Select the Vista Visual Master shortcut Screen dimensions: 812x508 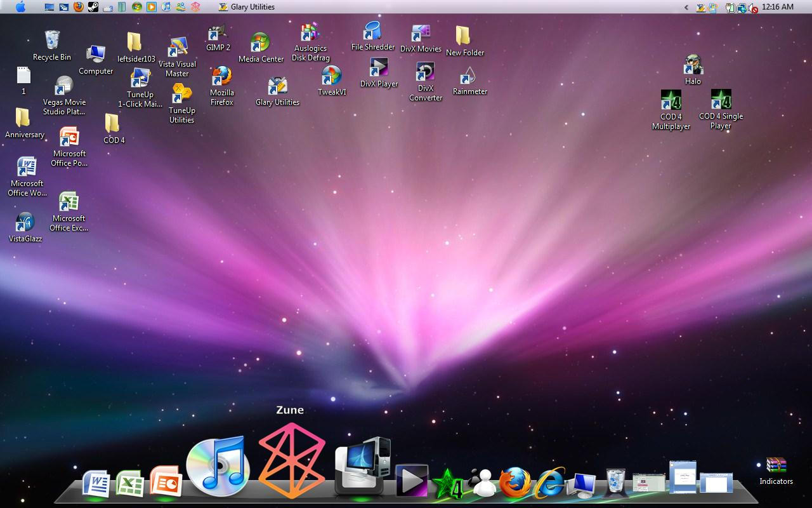pos(177,57)
